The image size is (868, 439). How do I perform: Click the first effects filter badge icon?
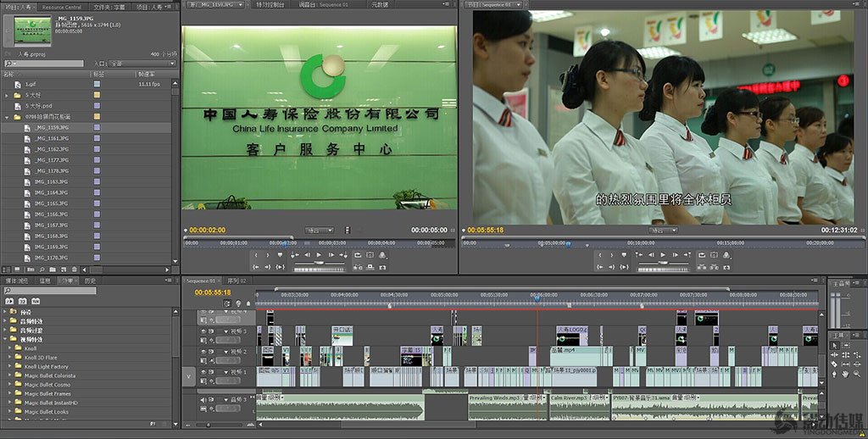(9, 301)
